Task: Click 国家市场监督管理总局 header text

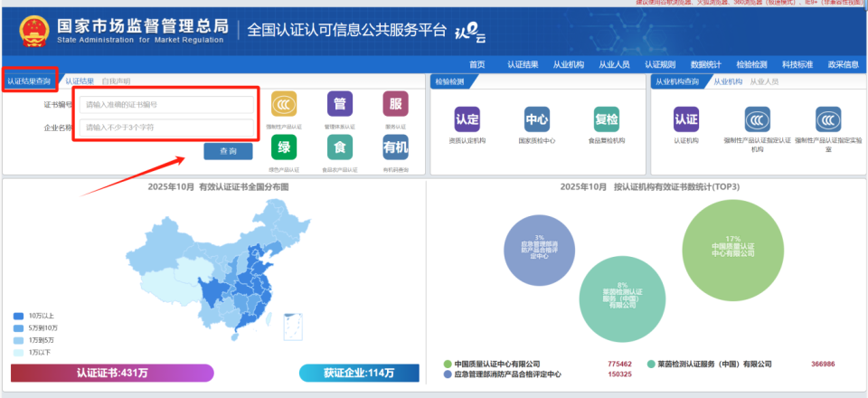Action: click(x=142, y=25)
